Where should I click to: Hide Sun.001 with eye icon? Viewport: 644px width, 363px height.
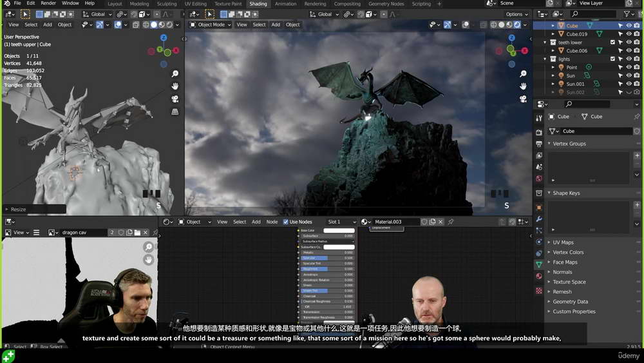click(629, 84)
